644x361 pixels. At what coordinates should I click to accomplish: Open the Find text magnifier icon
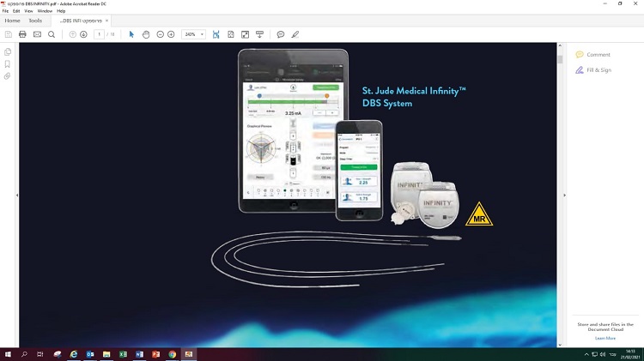[52, 34]
